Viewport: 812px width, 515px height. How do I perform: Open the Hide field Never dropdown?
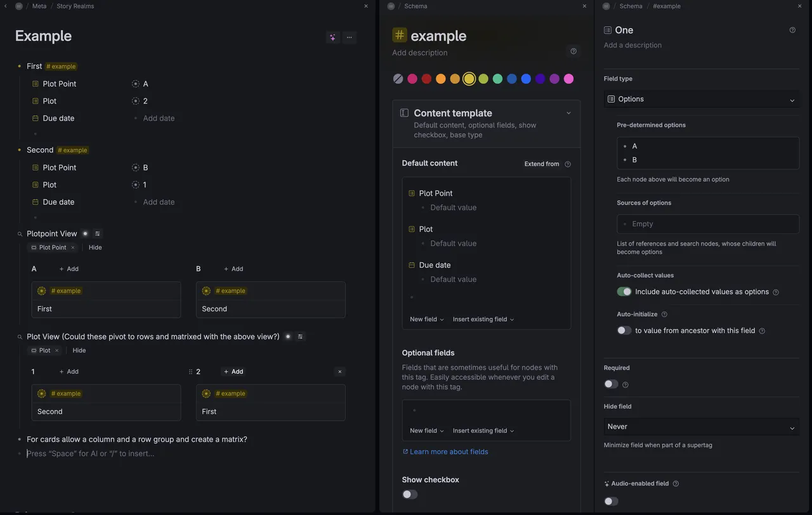coord(701,427)
